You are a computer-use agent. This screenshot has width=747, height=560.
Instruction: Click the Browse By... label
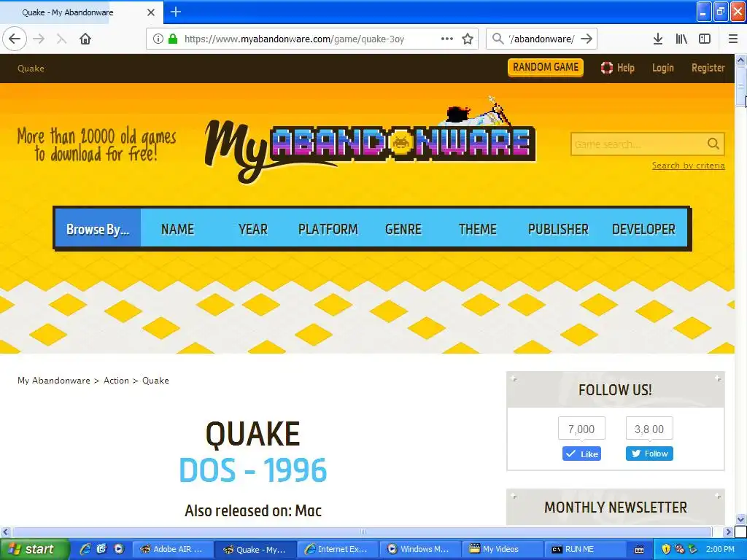click(98, 230)
